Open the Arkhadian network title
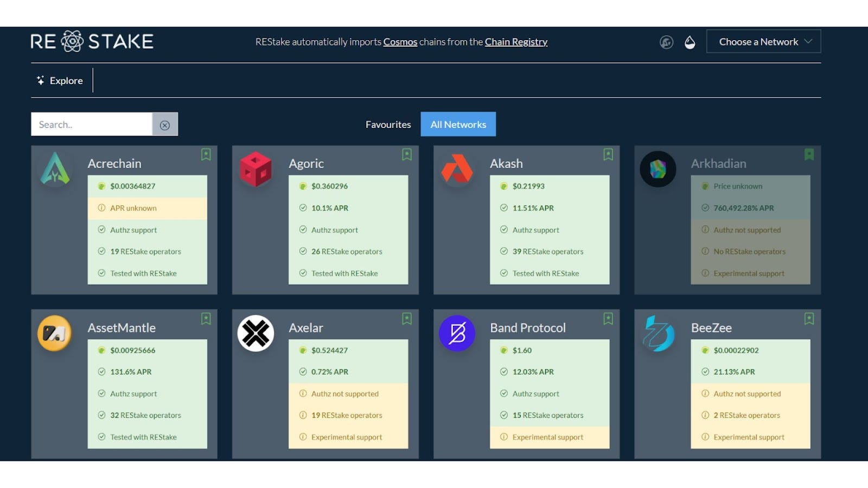 pos(718,163)
